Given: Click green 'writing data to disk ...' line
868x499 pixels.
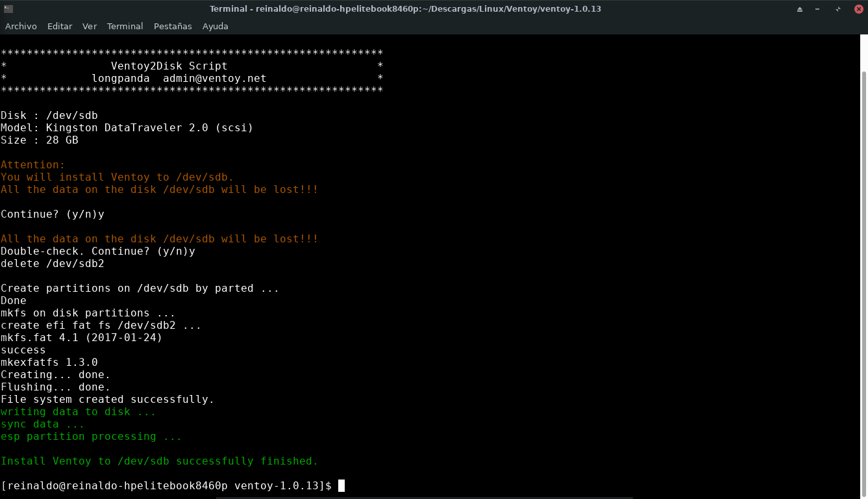Looking at the screenshot, I should coord(79,411).
